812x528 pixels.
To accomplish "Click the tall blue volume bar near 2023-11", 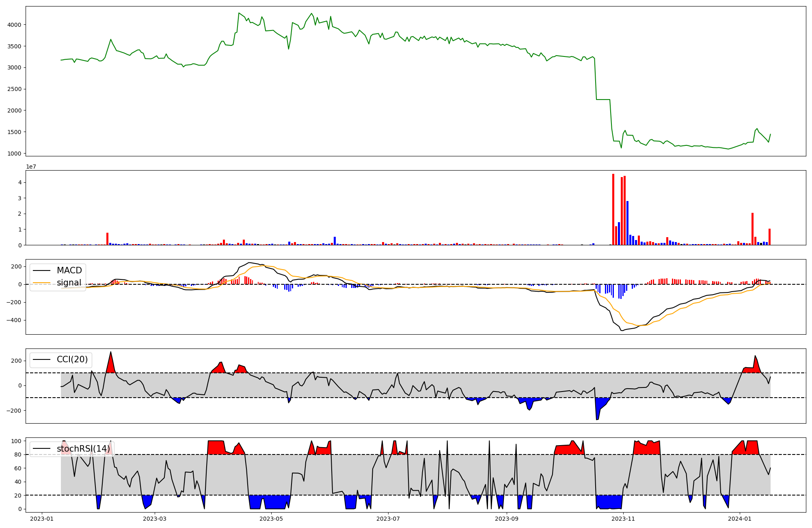I will point(627,223).
